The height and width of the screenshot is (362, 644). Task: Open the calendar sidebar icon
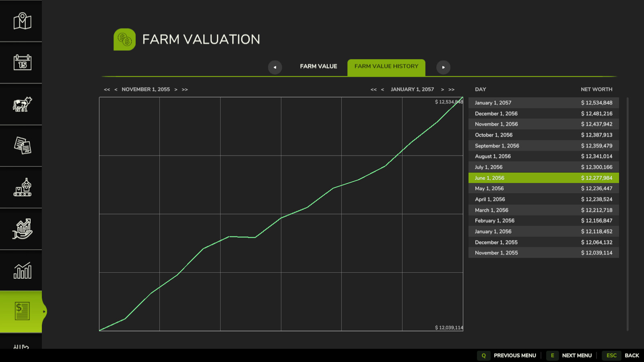coord(22,62)
